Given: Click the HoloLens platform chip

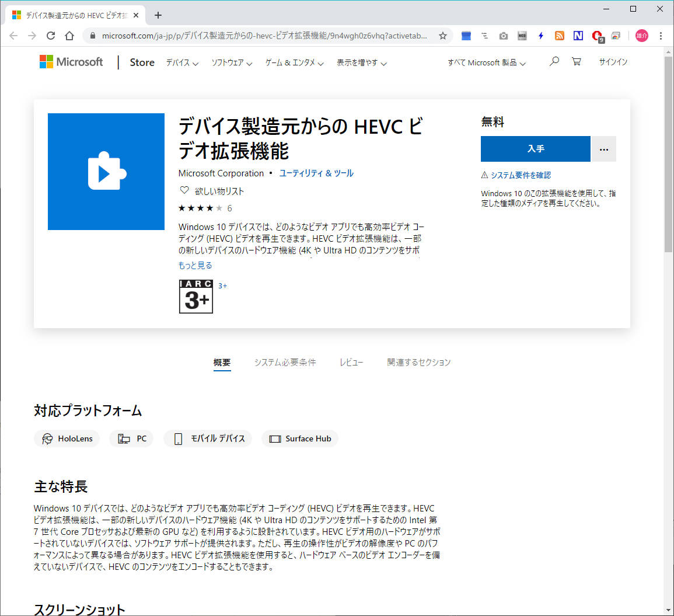Looking at the screenshot, I should tap(67, 438).
